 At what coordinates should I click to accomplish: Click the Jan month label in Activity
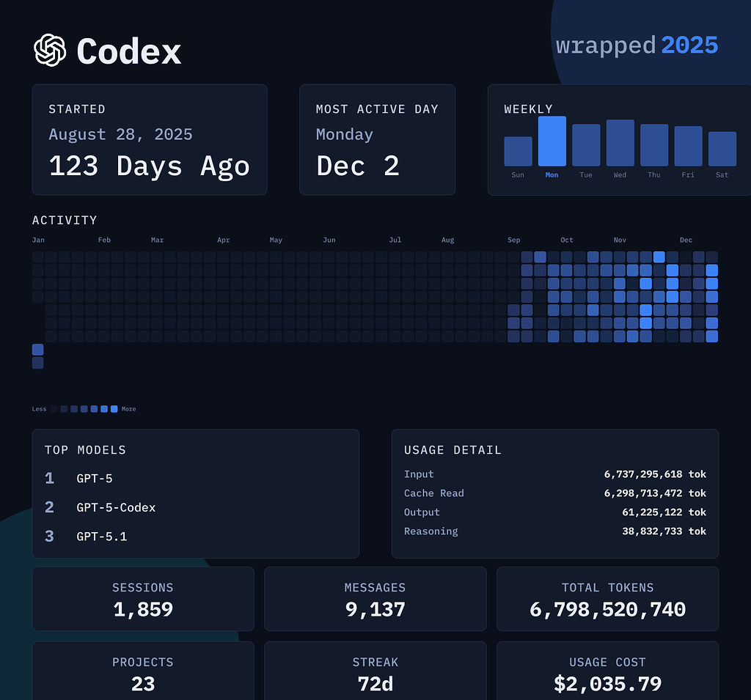38,240
